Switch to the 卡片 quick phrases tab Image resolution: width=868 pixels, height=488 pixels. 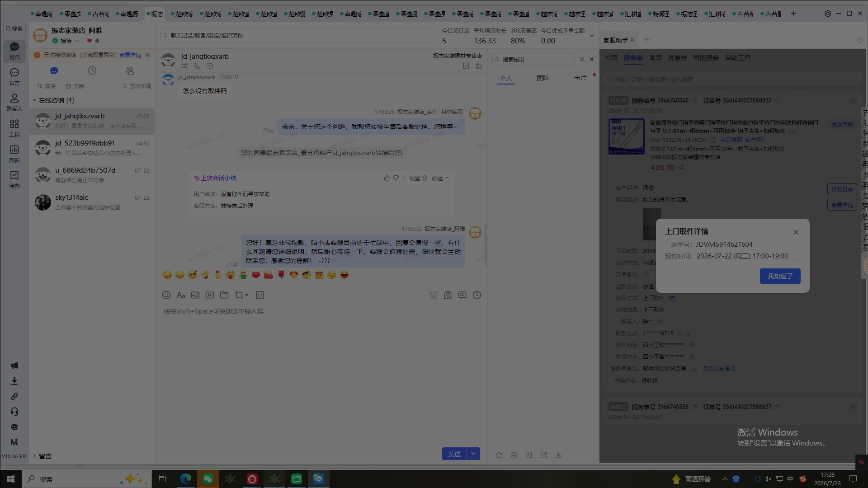[x=580, y=78]
